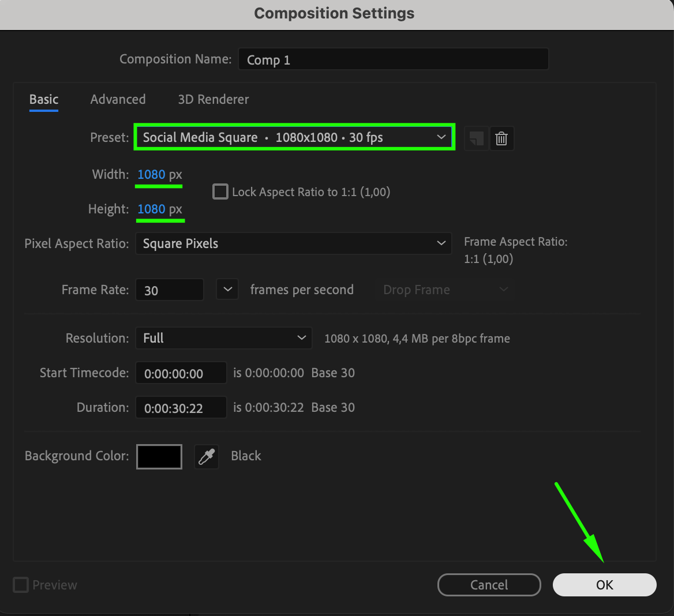The width and height of the screenshot is (674, 616).
Task: Click the delete preset trash icon
Action: [x=501, y=138]
